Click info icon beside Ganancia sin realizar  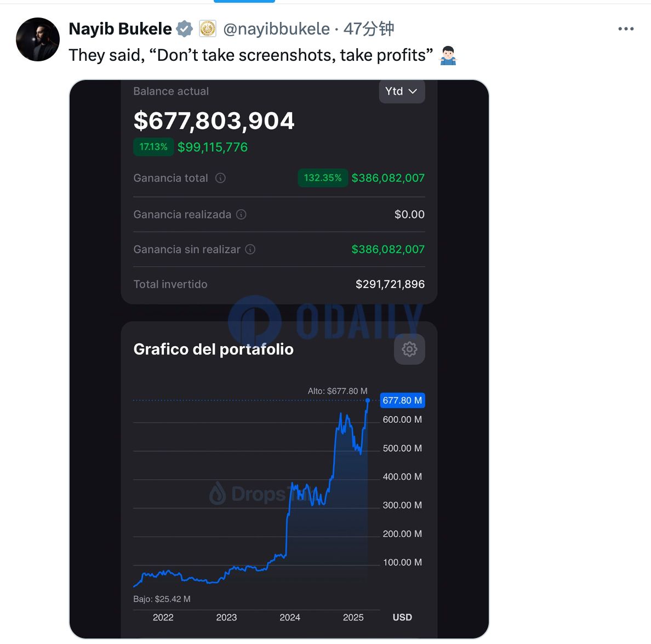click(250, 249)
